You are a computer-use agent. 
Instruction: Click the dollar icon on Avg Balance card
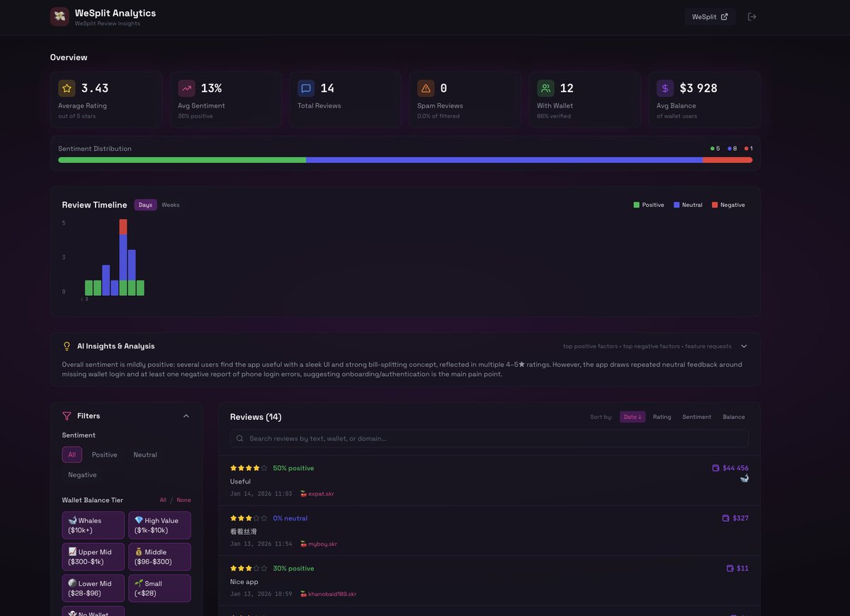[x=665, y=89]
